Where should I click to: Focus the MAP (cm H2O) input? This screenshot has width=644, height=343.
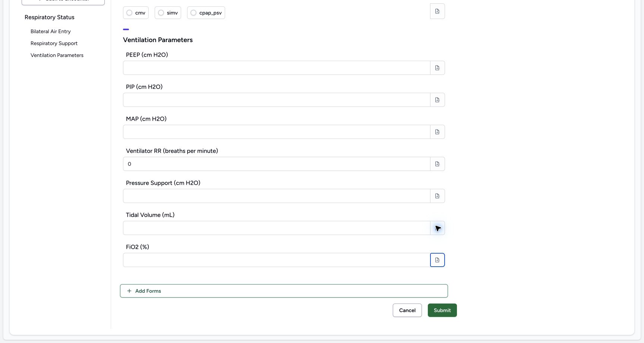277,132
